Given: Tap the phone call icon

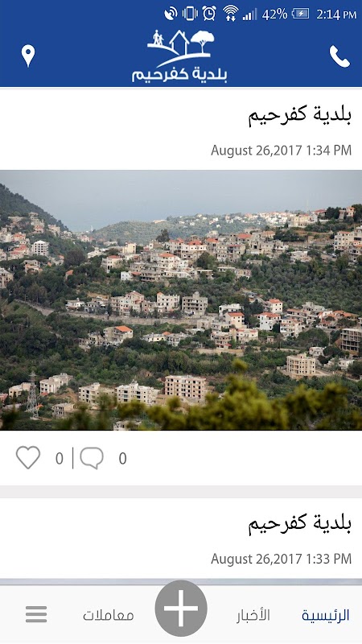Looking at the screenshot, I should (x=339, y=56).
